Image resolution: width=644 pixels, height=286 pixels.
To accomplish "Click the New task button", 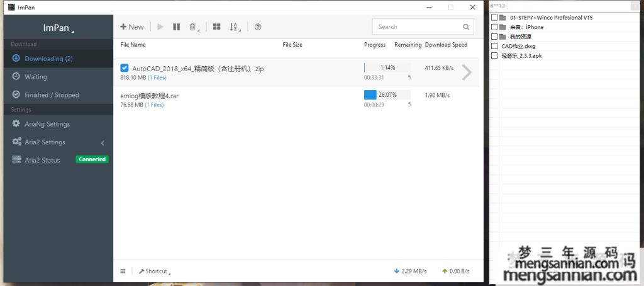I will pos(132,26).
